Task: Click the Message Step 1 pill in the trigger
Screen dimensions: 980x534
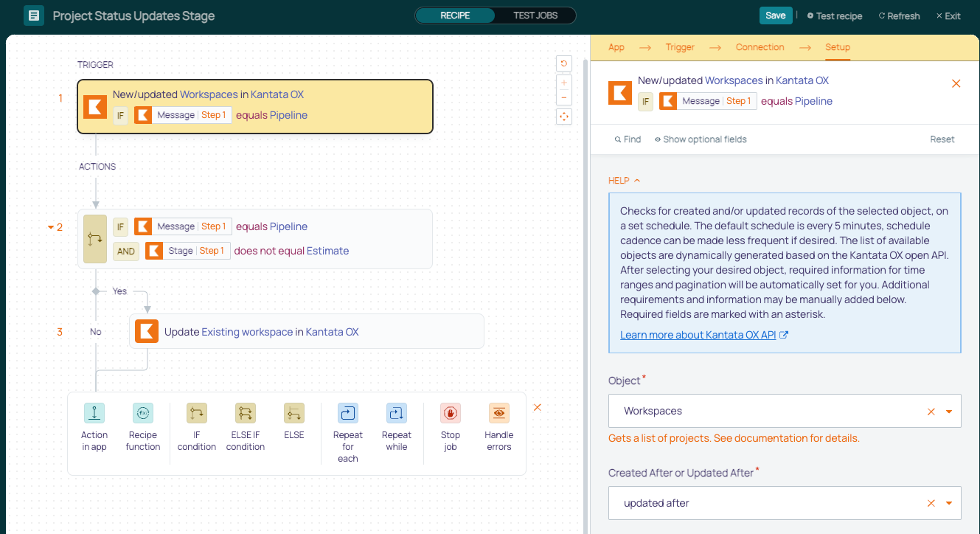Action: [183, 115]
